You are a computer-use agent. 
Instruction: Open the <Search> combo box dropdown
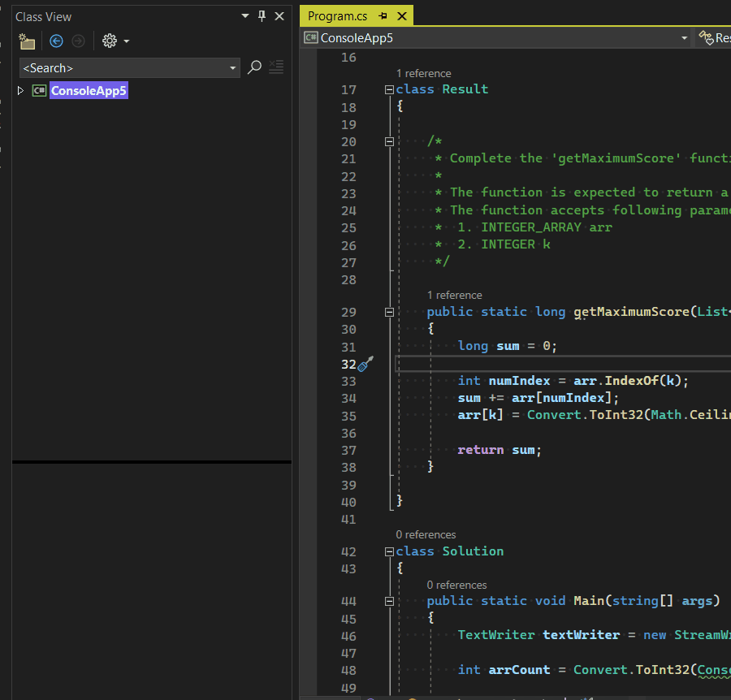[233, 67]
